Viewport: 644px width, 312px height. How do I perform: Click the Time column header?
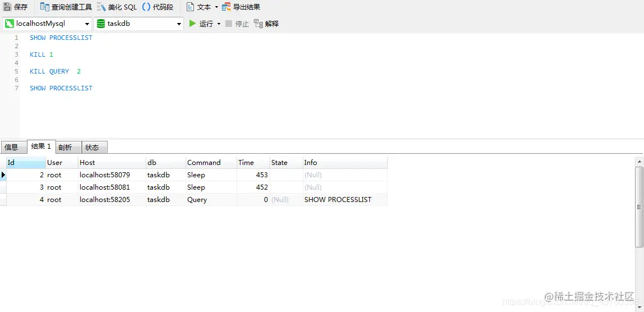pyautogui.click(x=253, y=162)
